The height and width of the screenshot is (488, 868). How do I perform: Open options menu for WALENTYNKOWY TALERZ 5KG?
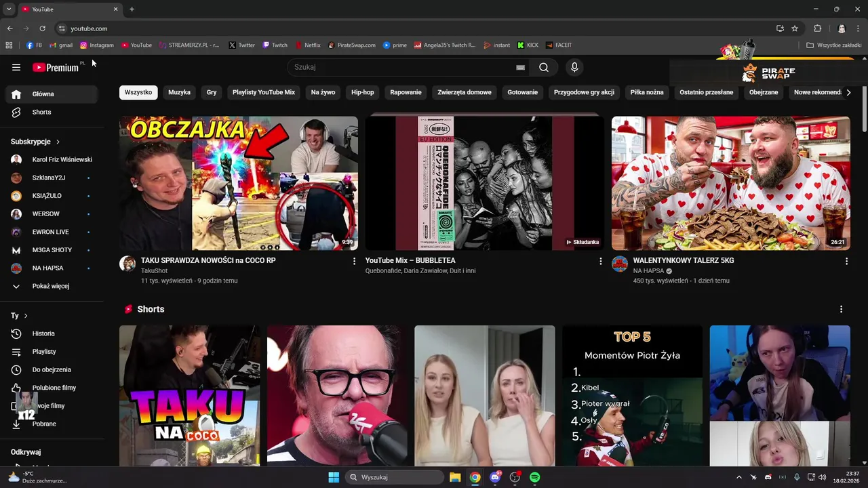coord(846,261)
